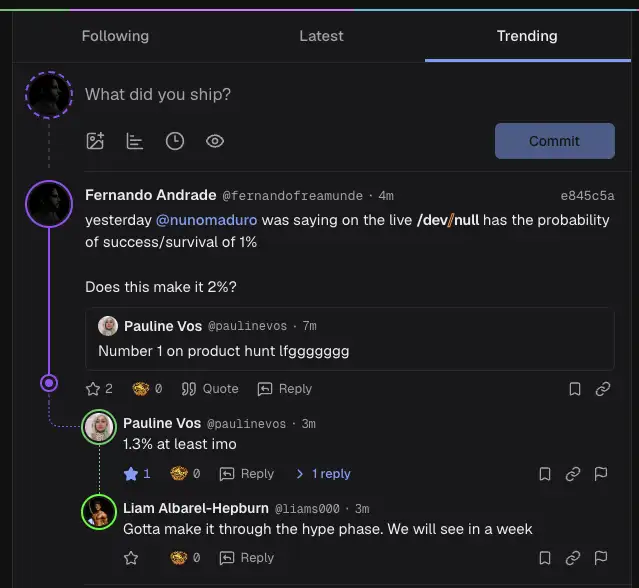Switch to the Following tab
639x588 pixels.
[x=115, y=36]
